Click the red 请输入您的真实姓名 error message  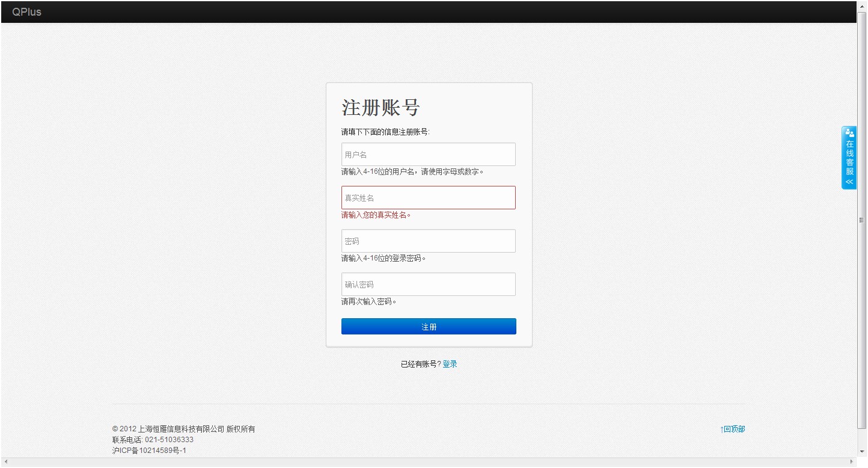376,215
